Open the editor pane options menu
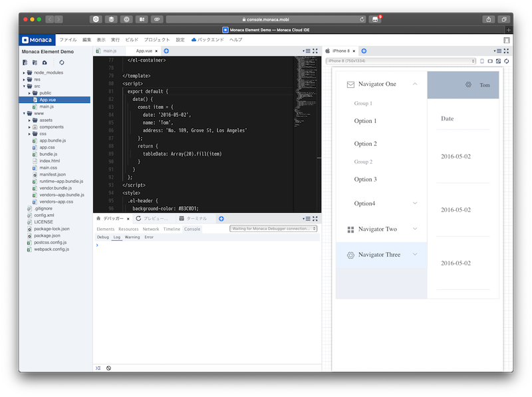The width and height of the screenshot is (532, 397). point(307,51)
